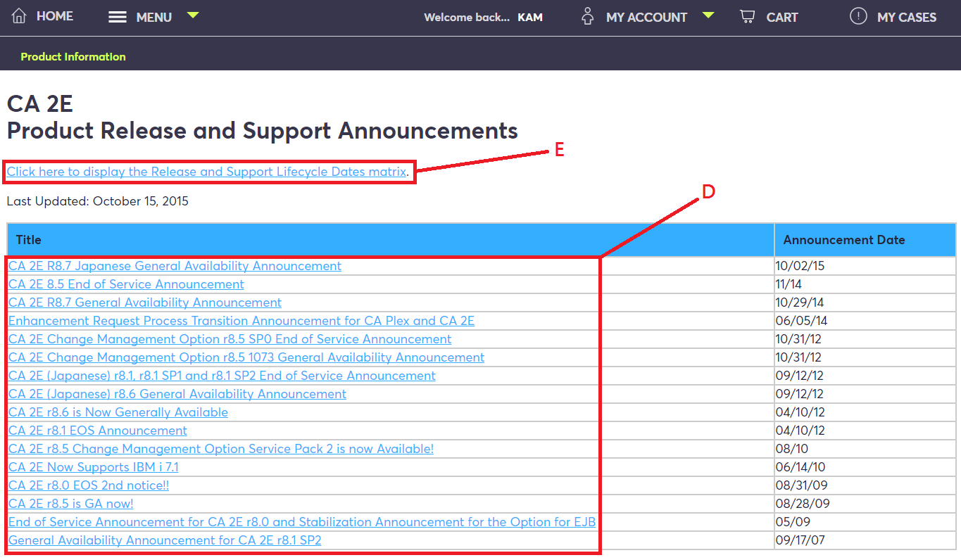The image size is (961, 560).
Task: Click the 08/10 date cell
Action: (x=865, y=449)
